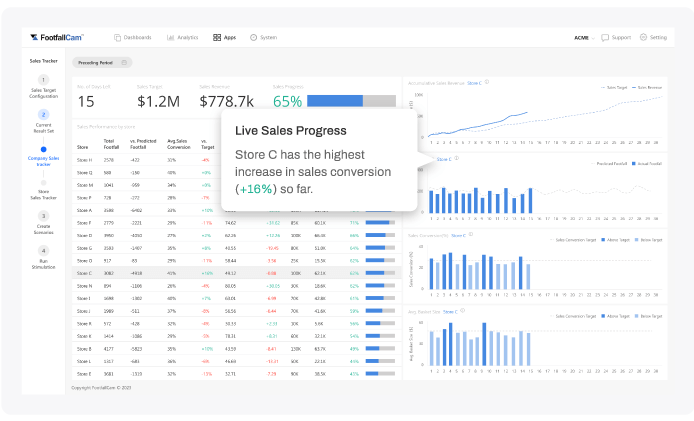This screenshot has width=694, height=421.
Task: Select the Store G row
Action: 236,248
